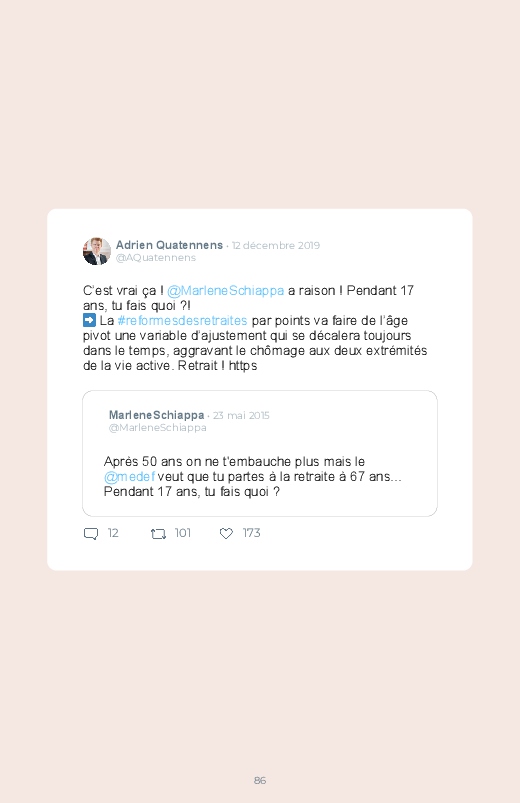Open the #reformesdesretraites hashtag
520x803 pixels.
(182, 321)
